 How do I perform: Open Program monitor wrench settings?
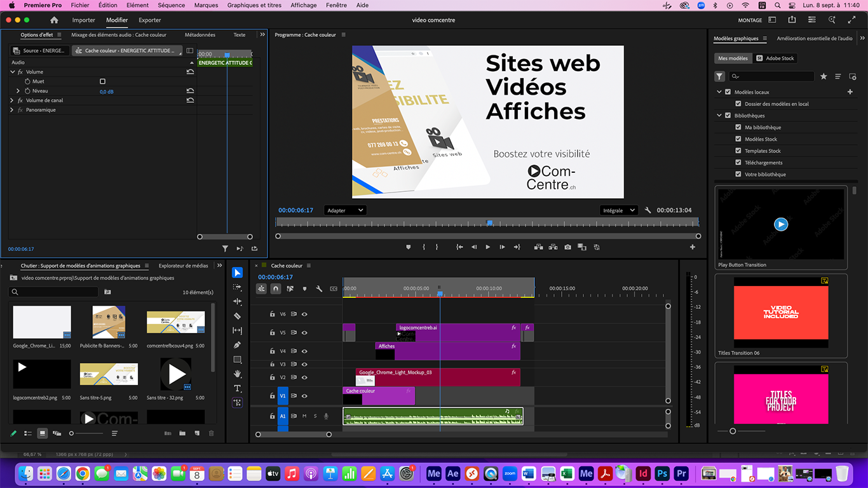(648, 210)
